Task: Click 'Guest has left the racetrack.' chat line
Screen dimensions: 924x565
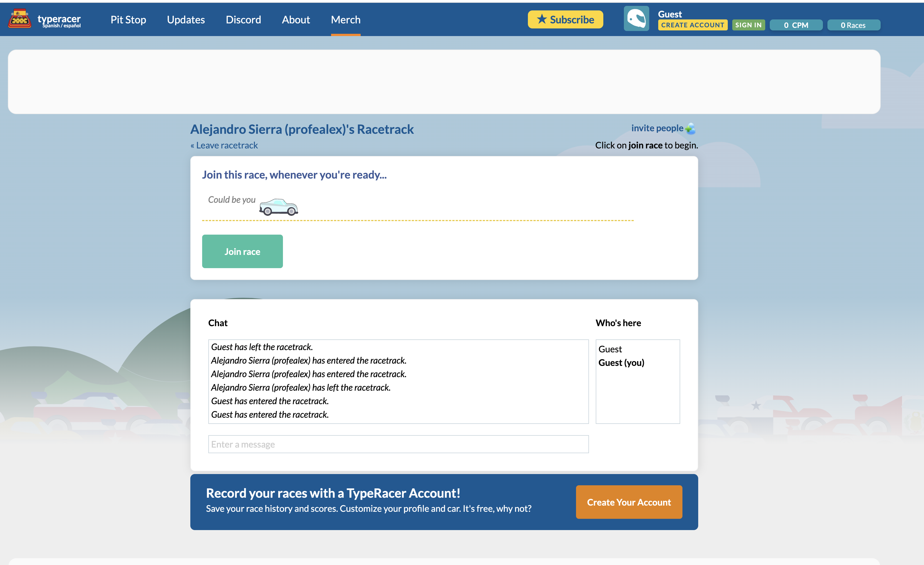Action: click(262, 347)
